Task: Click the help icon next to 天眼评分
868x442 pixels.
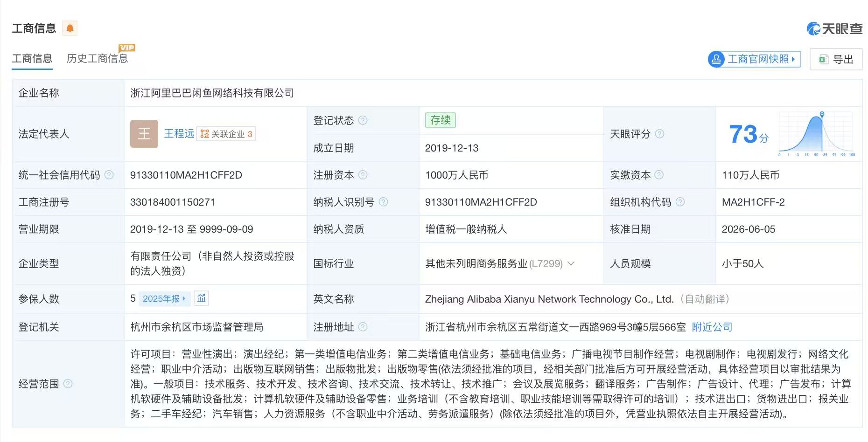Action: pos(659,134)
